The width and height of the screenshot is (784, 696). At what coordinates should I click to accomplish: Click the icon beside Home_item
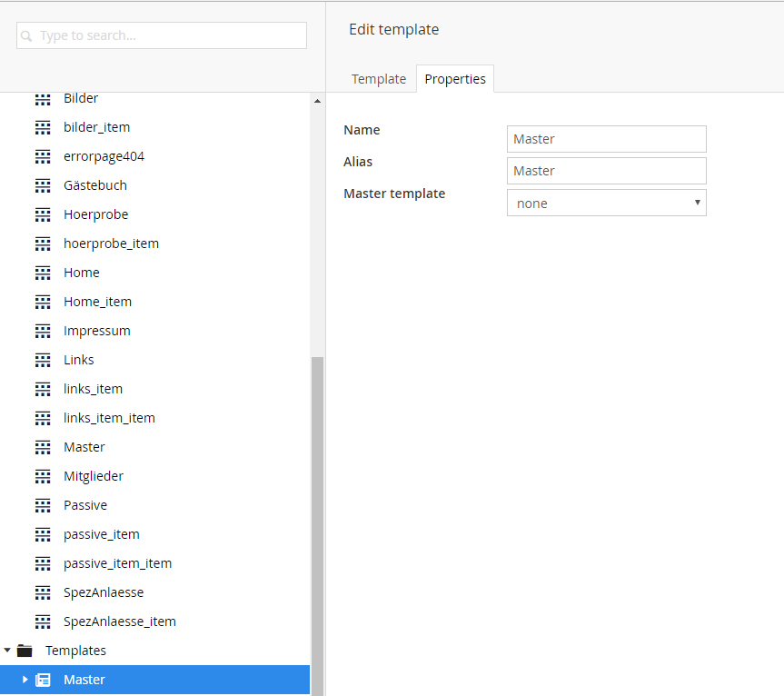pyautogui.click(x=43, y=302)
